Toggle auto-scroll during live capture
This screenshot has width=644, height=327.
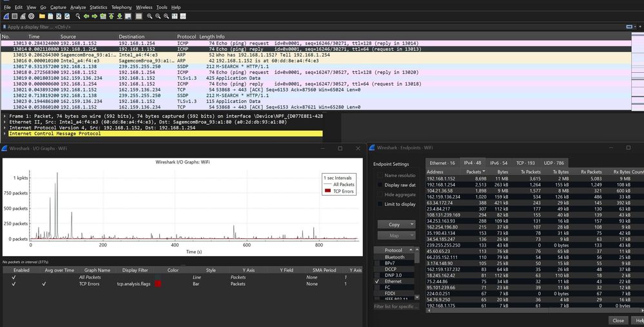coord(128,16)
